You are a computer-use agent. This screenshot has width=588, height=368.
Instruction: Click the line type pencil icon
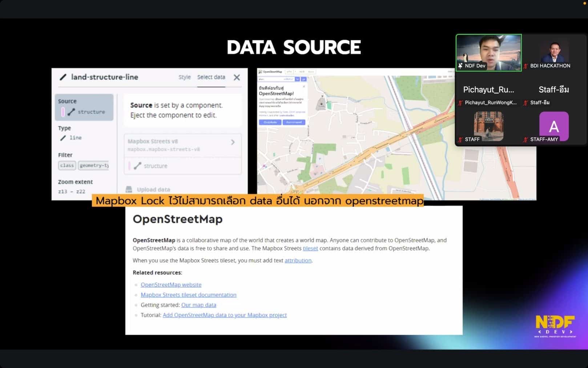63,138
